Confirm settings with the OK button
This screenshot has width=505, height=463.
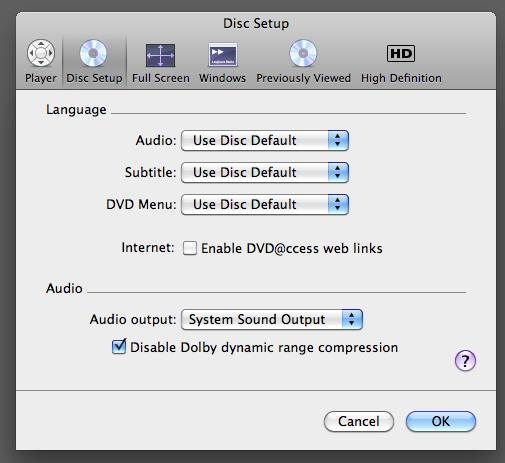441,421
